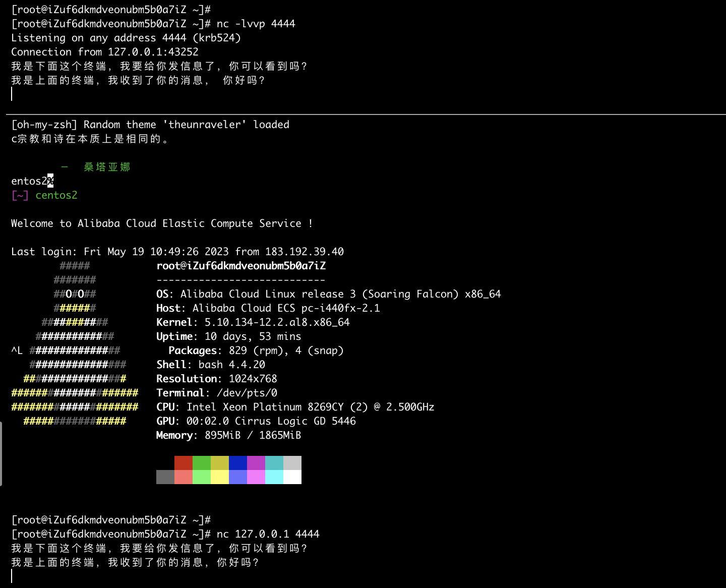Click the magenta color block in top row
The image size is (726, 588).
pyautogui.click(x=256, y=463)
